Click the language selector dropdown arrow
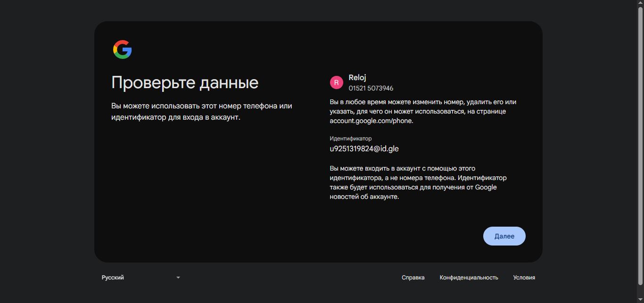Viewport: 644px width, 303px height. [178, 278]
